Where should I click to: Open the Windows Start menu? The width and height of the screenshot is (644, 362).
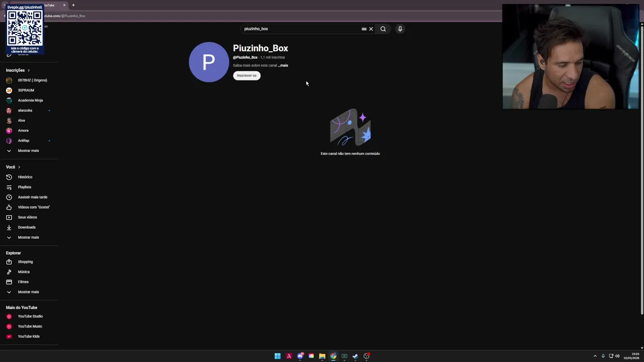pos(277,356)
